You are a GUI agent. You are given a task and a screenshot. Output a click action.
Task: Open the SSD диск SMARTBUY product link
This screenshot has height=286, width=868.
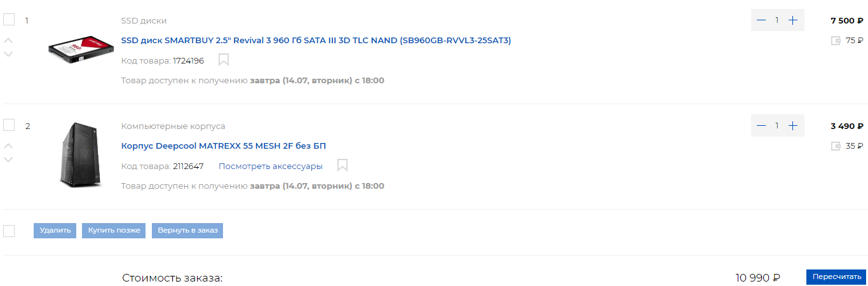coord(316,41)
